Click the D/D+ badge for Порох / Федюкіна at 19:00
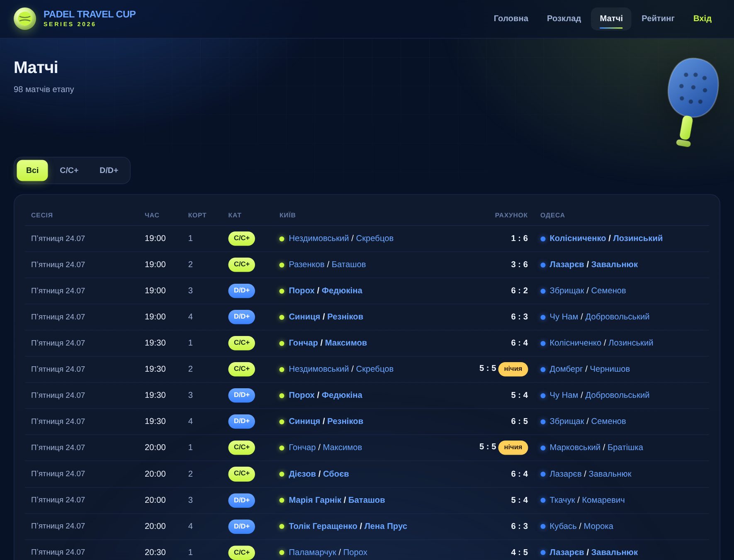This screenshot has width=734, height=560. (241, 291)
